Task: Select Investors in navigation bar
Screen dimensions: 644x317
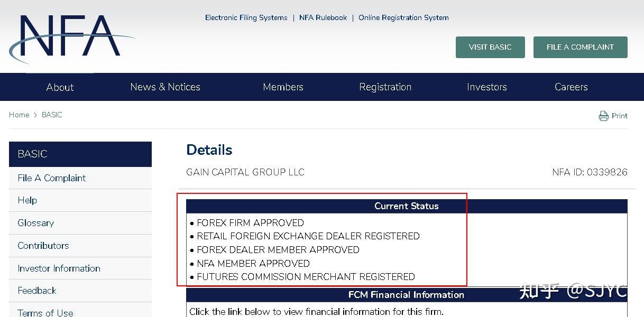Action: pyautogui.click(x=486, y=87)
